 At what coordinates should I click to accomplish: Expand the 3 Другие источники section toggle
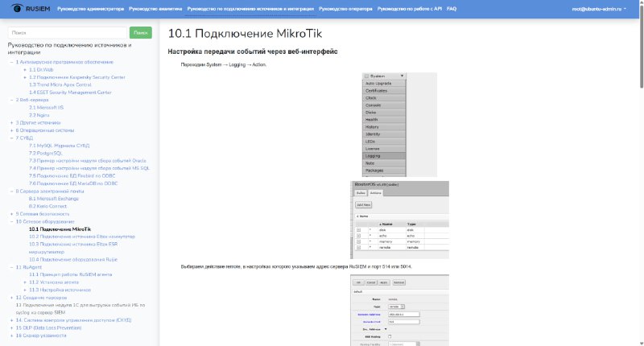[11, 123]
